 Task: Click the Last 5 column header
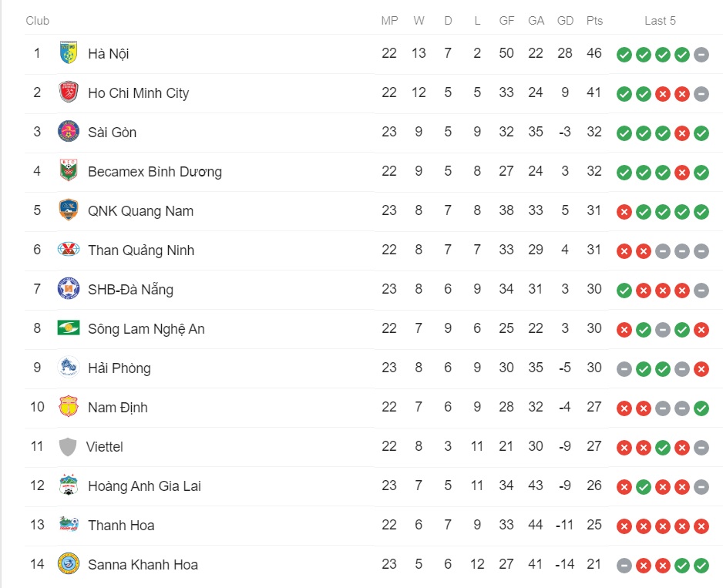(x=660, y=21)
